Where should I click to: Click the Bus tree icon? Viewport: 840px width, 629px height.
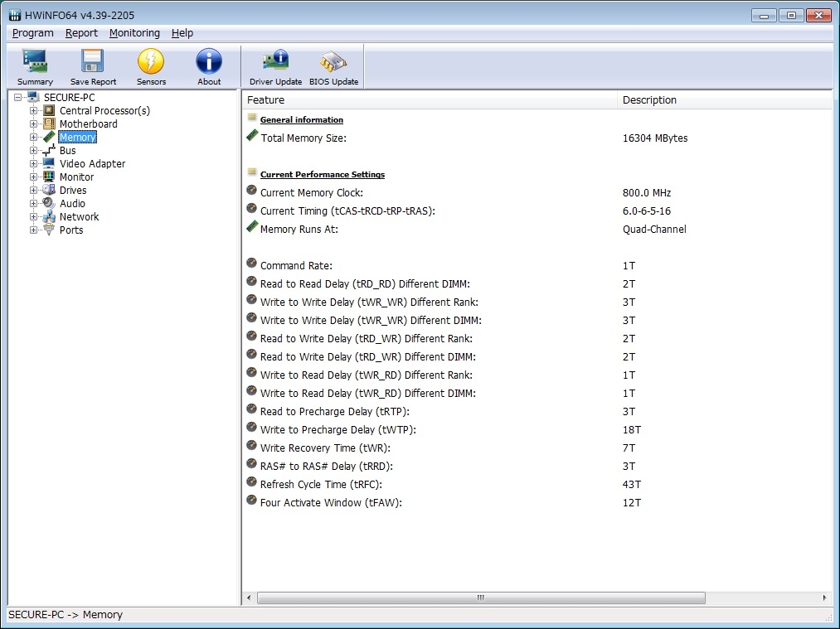[49, 151]
